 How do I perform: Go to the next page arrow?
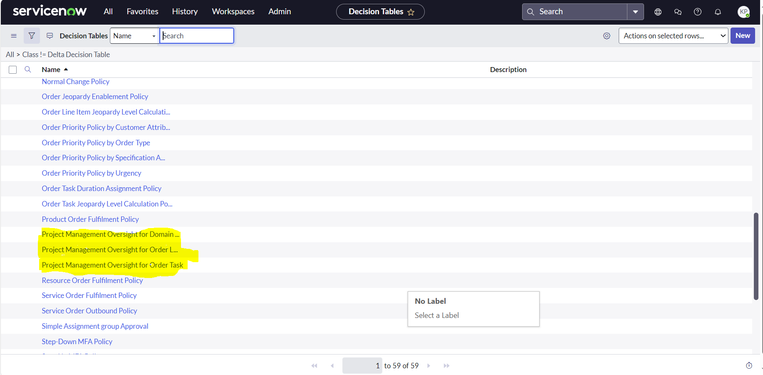[429, 366]
